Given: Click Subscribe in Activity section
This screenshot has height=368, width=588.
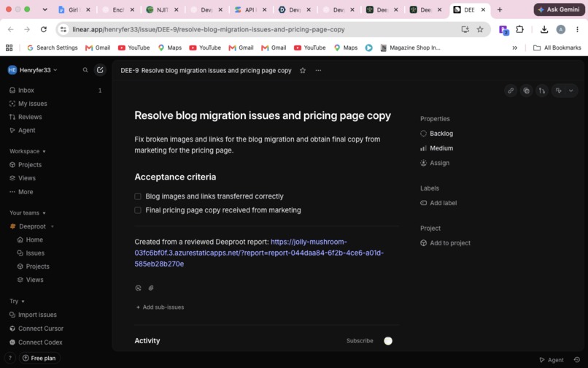Looking at the screenshot, I should pos(360,341).
